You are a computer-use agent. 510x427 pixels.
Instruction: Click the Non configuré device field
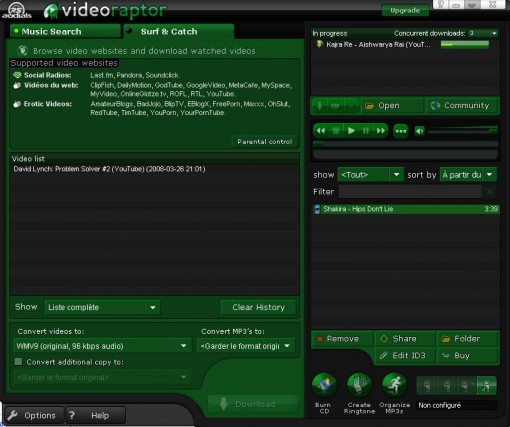[456, 405]
